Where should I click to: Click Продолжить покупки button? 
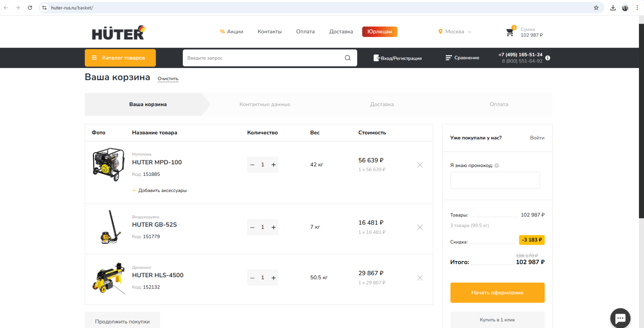tap(122, 320)
